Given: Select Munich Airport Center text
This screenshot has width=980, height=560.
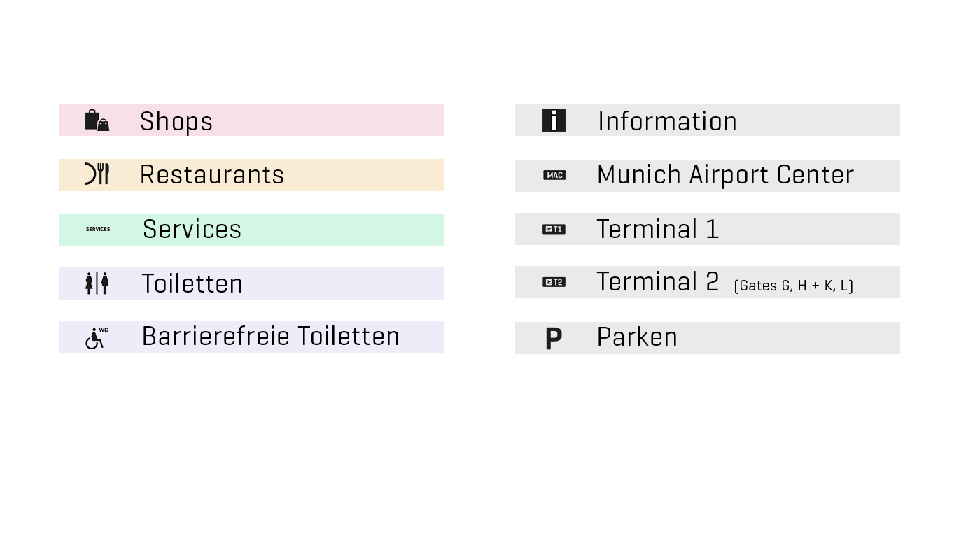Looking at the screenshot, I should [x=725, y=175].
